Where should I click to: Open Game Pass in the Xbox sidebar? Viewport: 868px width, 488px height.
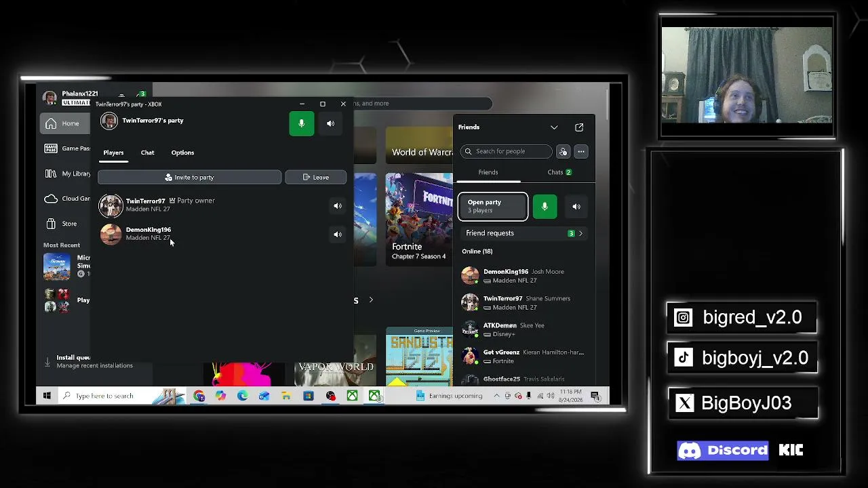tap(66, 148)
